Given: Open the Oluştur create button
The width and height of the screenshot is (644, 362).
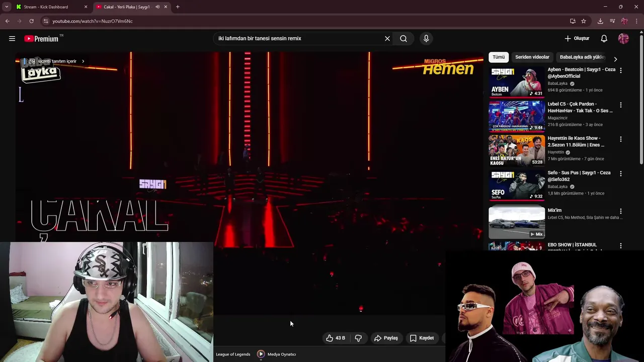Looking at the screenshot, I should pyautogui.click(x=577, y=39).
